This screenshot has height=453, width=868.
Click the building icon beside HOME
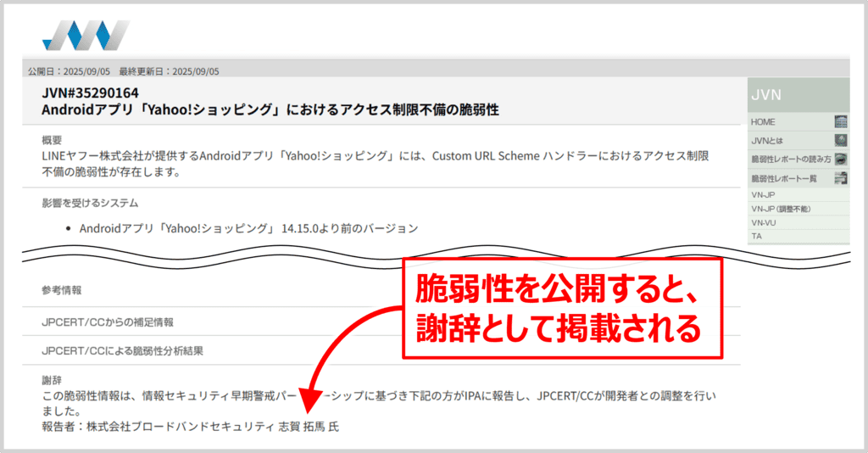coord(840,122)
